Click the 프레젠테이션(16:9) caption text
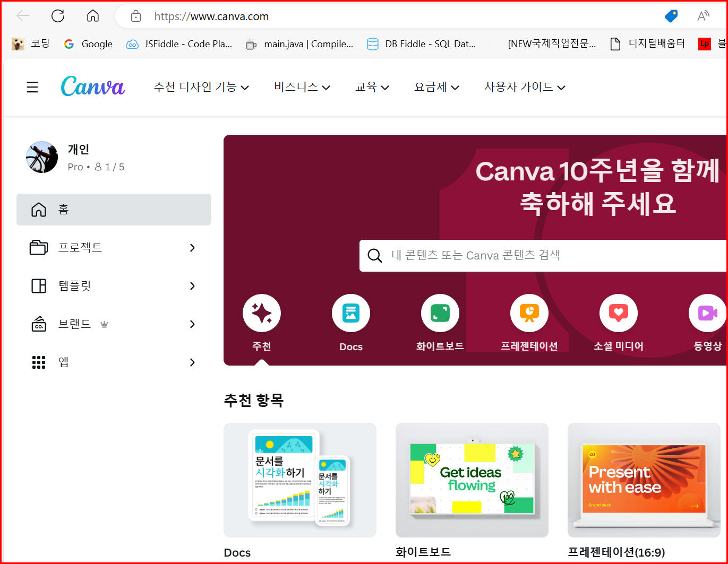This screenshot has height=564, width=728. 616,552
